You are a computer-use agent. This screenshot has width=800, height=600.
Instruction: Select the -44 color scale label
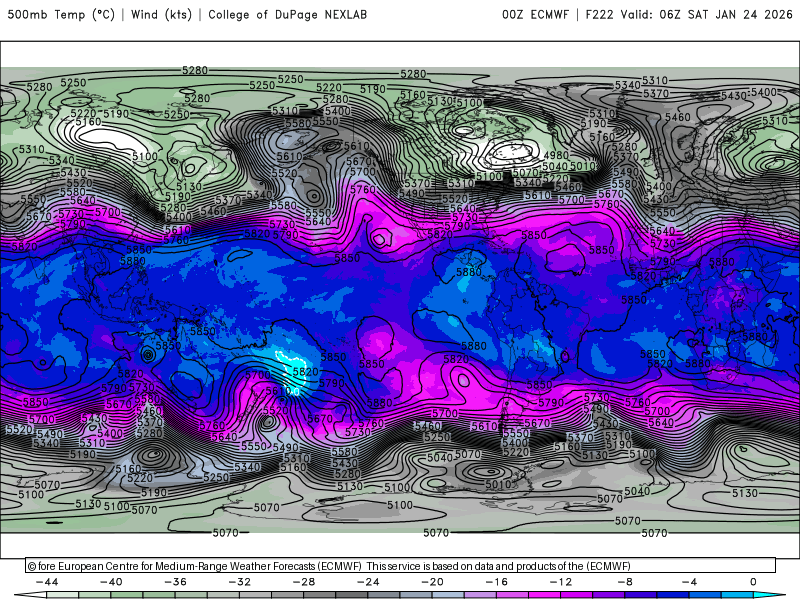pyautogui.click(x=47, y=582)
